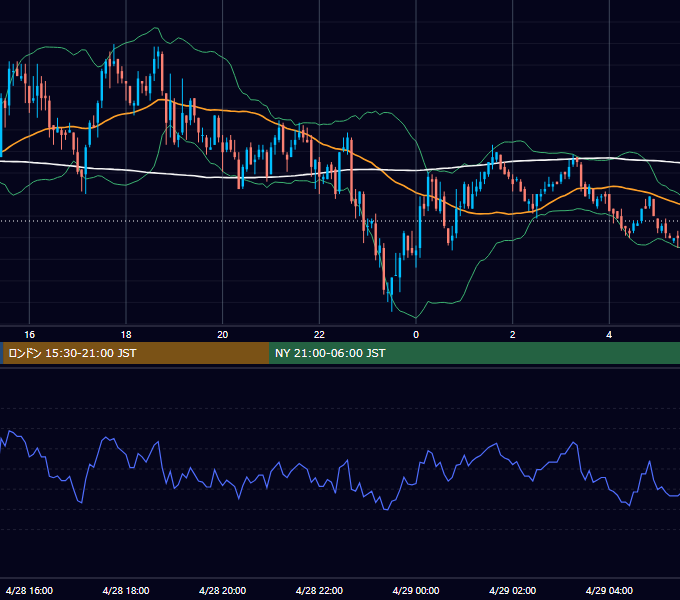Click the 4/29 02:00 time label

[513, 590]
